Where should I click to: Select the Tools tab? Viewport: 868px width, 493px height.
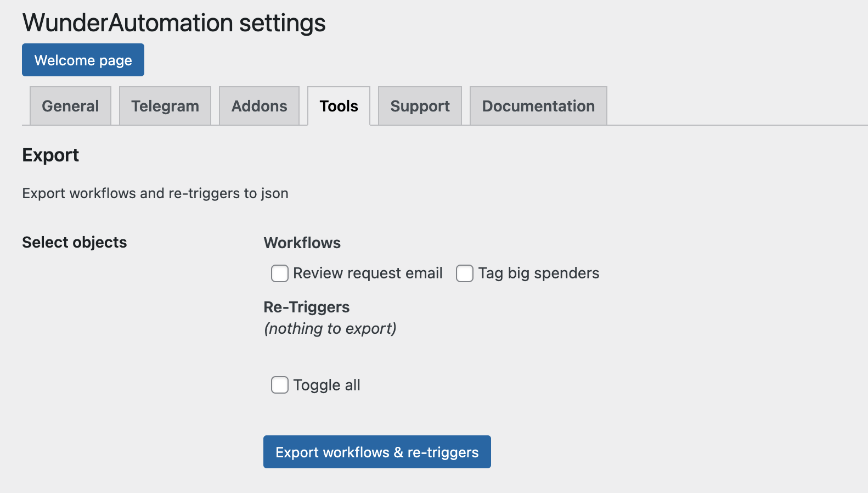point(339,106)
